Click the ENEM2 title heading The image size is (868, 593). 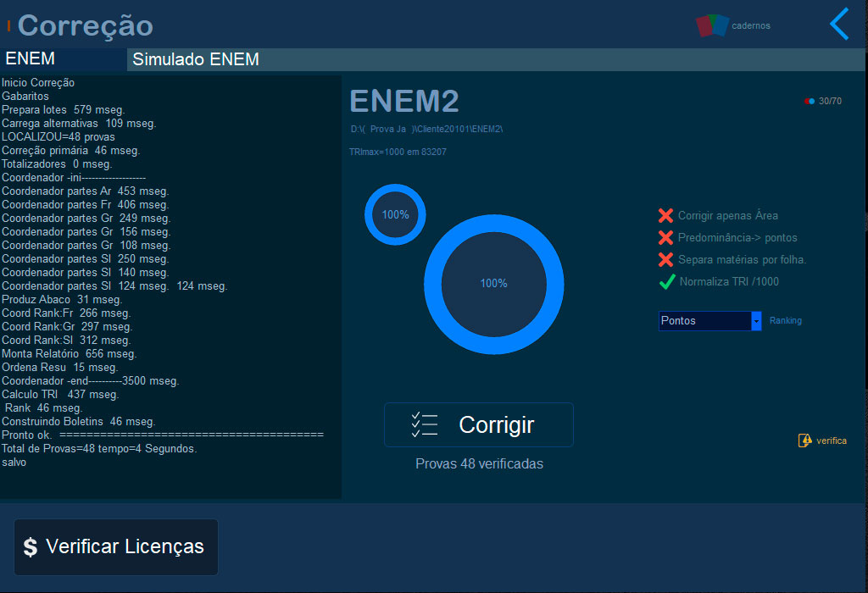404,101
